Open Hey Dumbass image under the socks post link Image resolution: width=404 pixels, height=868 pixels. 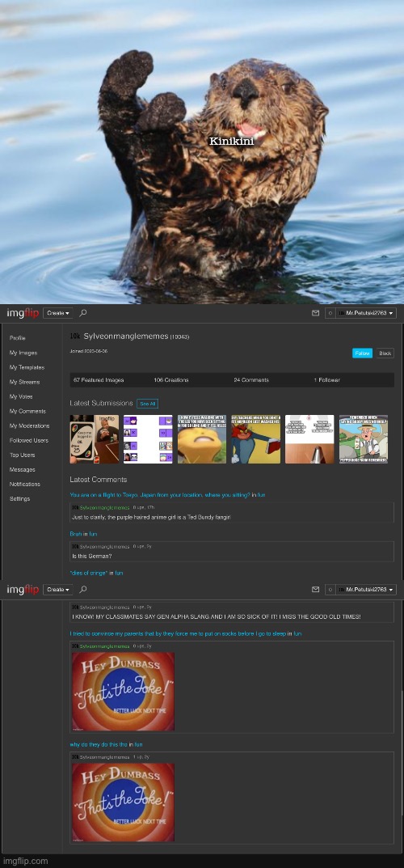tap(124, 692)
